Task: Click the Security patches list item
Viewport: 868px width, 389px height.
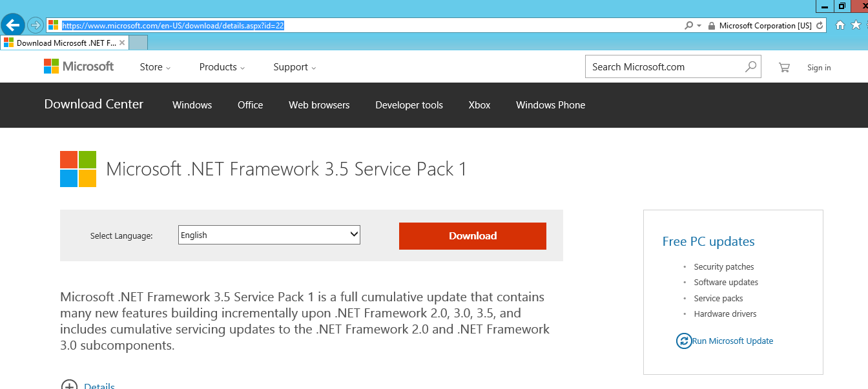Action: click(x=724, y=266)
